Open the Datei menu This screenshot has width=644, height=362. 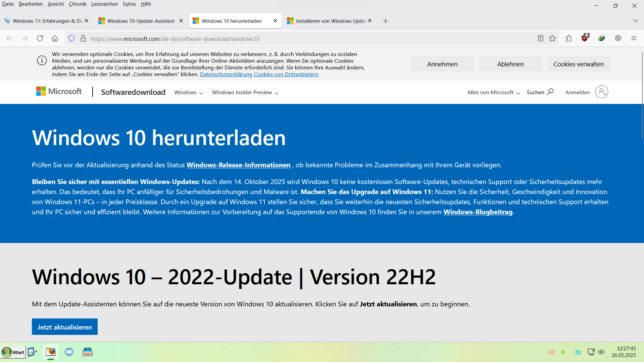(x=8, y=4)
